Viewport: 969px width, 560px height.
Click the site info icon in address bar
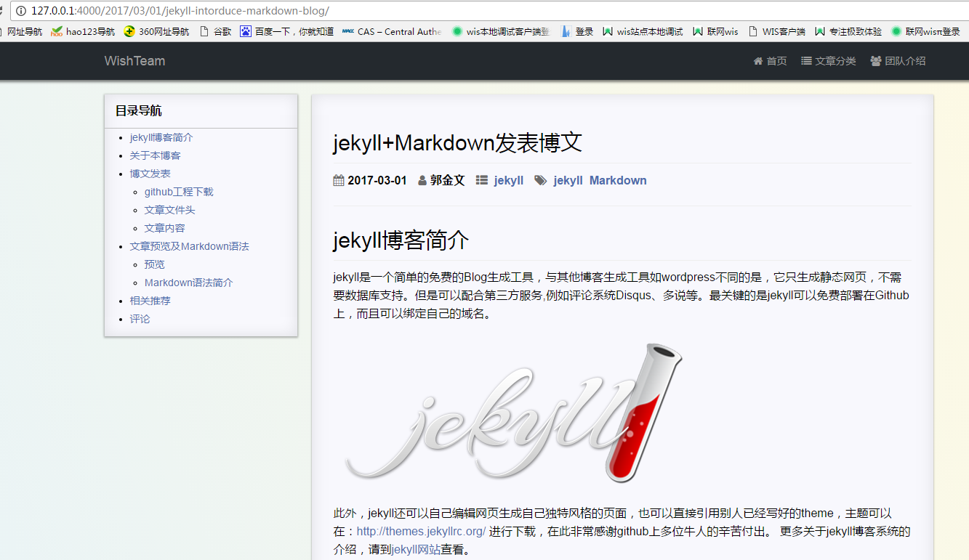(20, 11)
